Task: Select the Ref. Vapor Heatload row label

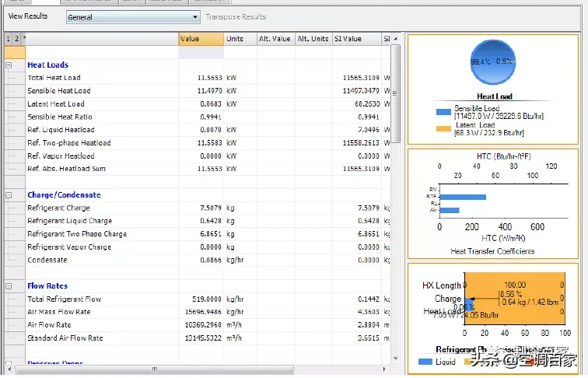Action: point(61,156)
